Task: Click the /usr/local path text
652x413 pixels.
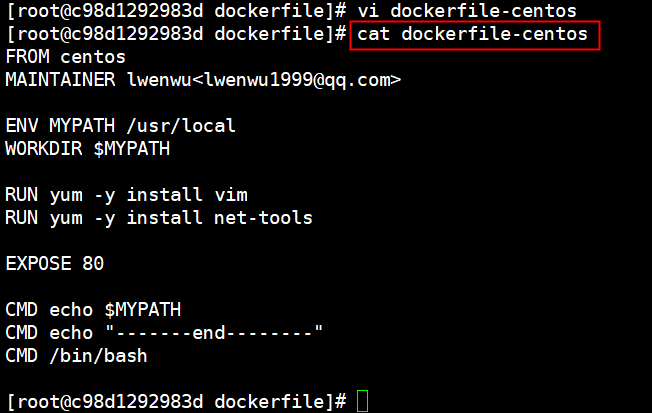Action: (x=181, y=126)
